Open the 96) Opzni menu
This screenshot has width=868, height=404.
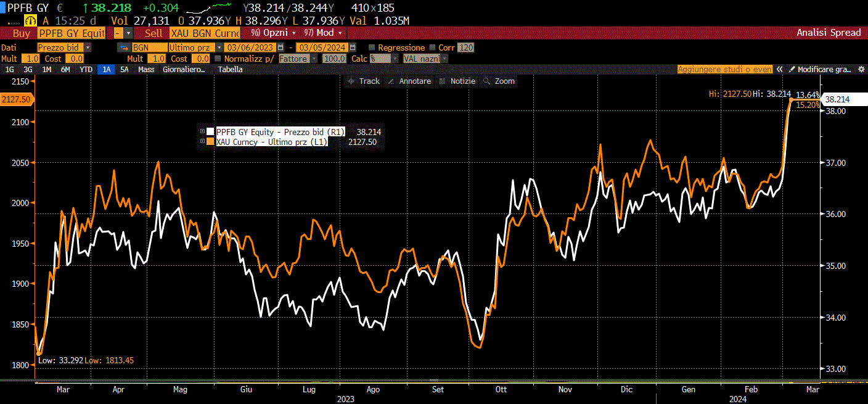tap(274, 33)
